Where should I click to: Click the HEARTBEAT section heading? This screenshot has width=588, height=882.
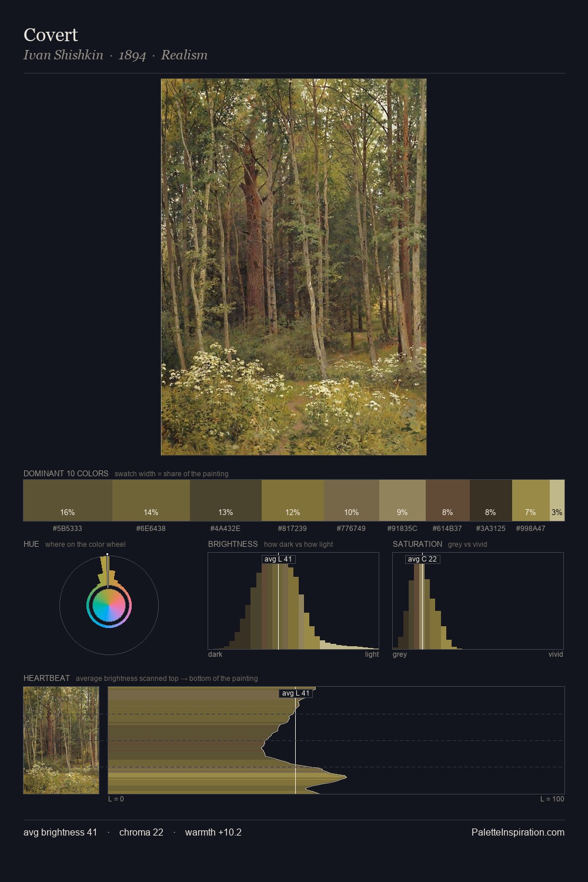coord(46,678)
